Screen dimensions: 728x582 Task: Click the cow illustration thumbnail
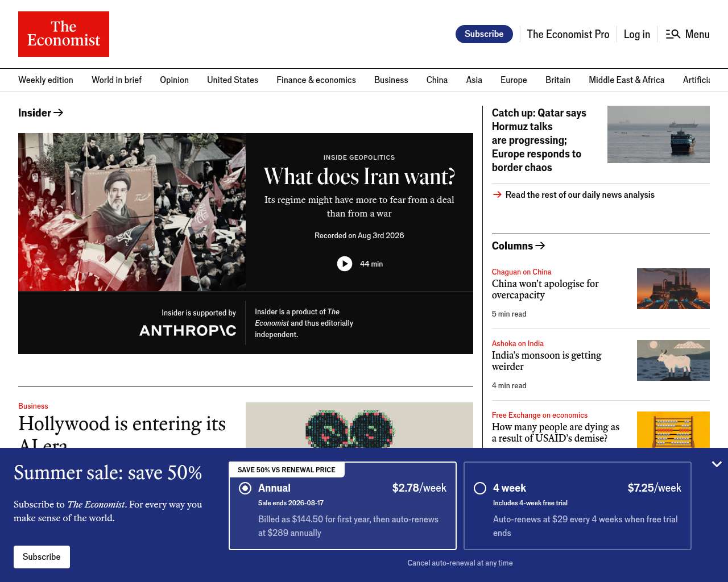673,360
